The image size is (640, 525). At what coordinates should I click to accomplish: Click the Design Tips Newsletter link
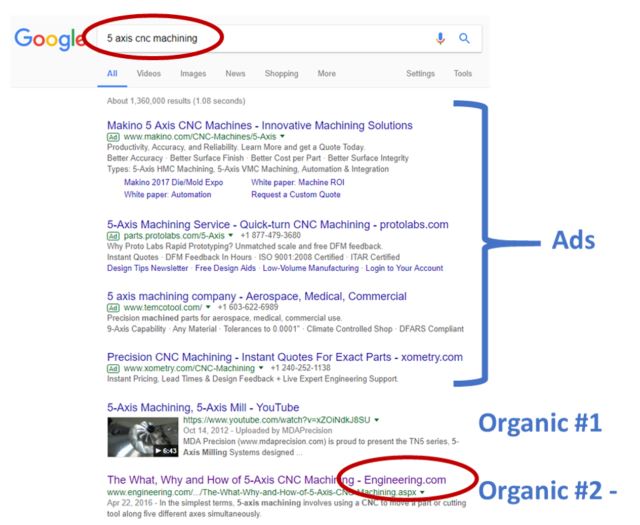click(x=147, y=268)
